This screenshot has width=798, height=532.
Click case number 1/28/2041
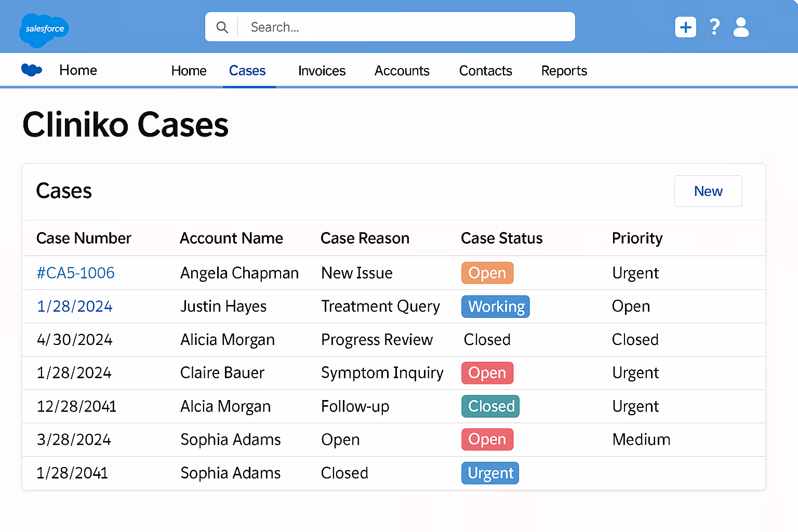pos(72,472)
